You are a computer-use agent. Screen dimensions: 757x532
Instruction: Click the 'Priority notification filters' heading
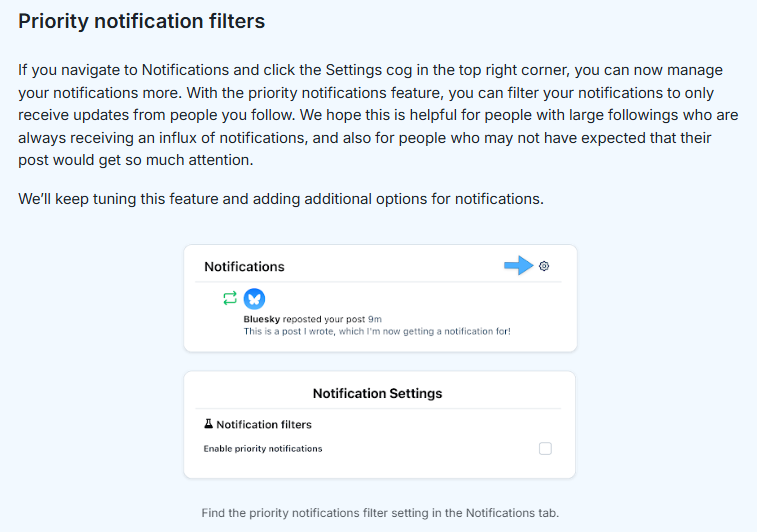[142, 21]
